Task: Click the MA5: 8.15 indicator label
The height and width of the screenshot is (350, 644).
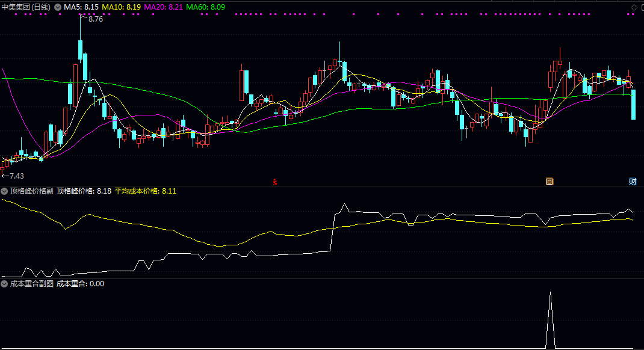Action: (81, 7)
